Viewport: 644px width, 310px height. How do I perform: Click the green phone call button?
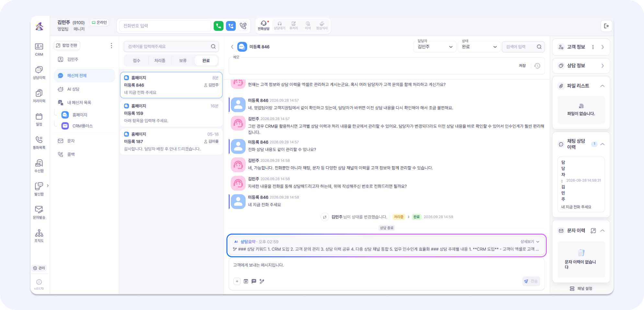[218, 26]
